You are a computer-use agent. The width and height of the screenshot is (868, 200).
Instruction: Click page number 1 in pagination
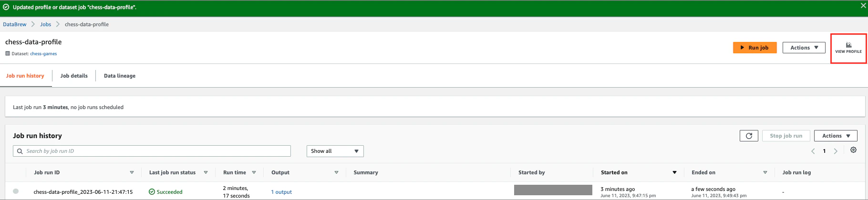824,151
